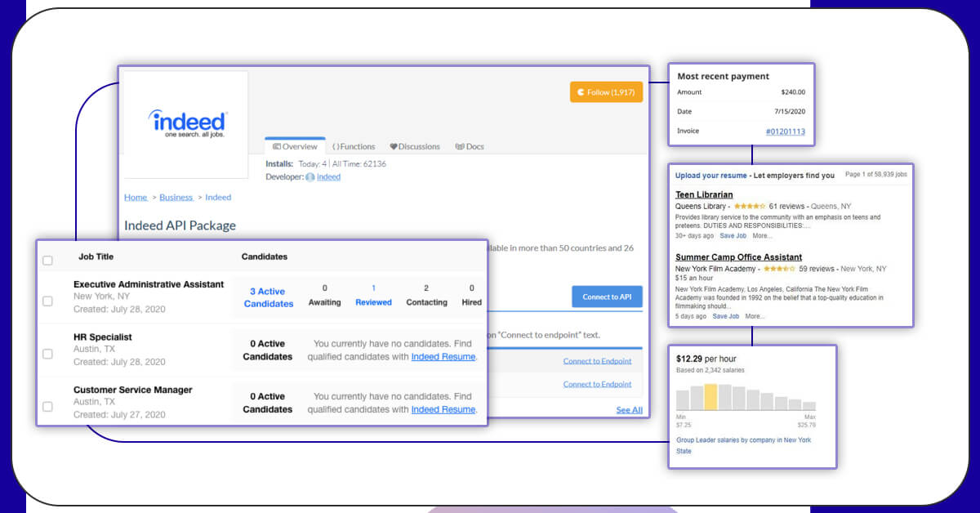The image size is (980, 513).
Task: Check the Customer Service Manager row checkbox
Action: pos(47,406)
